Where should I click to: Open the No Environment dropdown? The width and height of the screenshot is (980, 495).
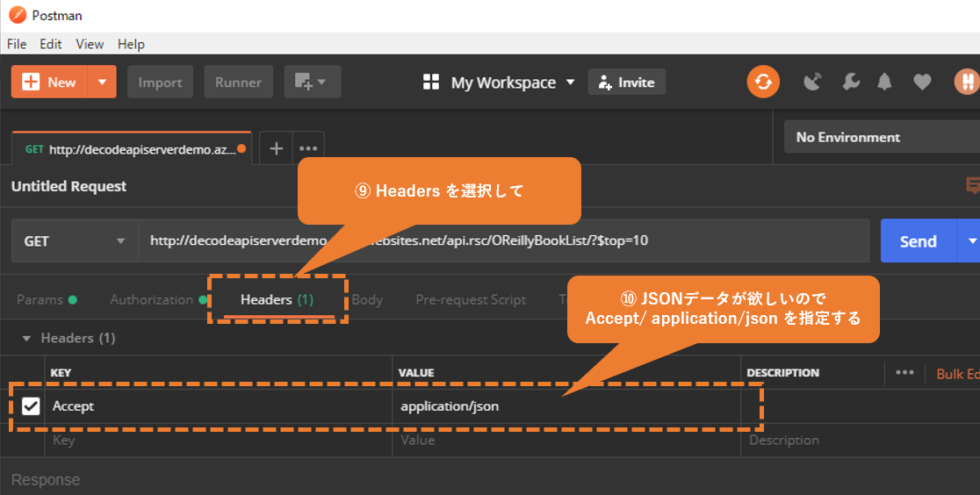coord(882,137)
